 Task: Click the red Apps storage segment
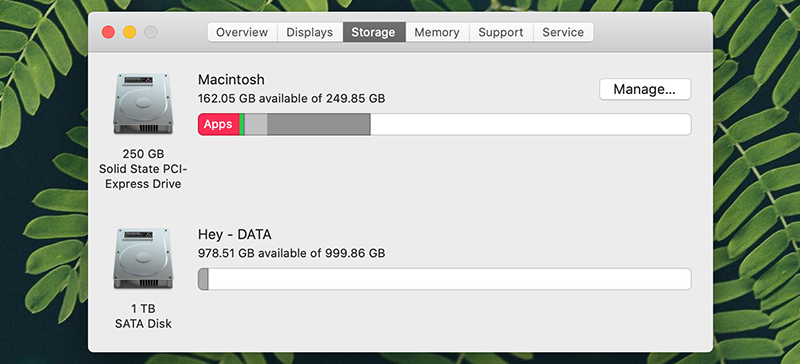[218, 125]
